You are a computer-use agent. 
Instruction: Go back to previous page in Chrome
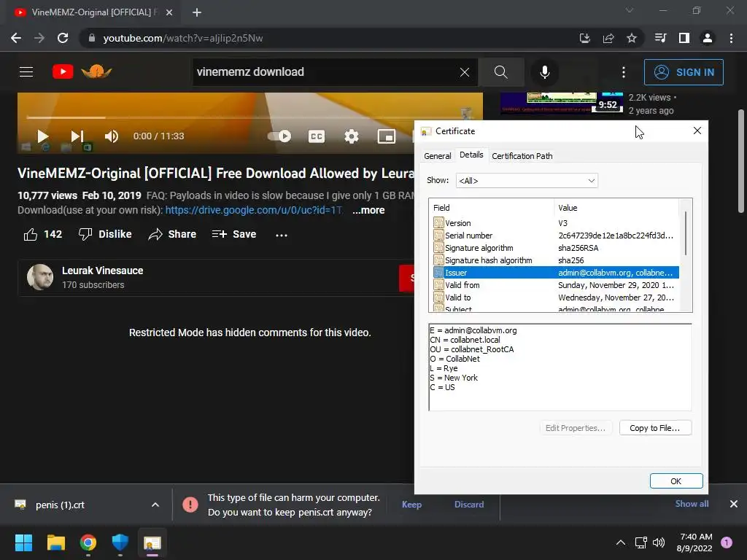[x=16, y=38]
